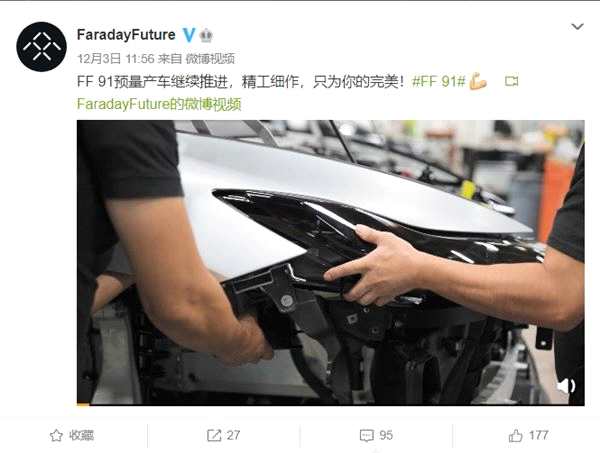The height and width of the screenshot is (453, 600).
Task: Open the FaradayFuture profile avatar
Action: tap(41, 47)
